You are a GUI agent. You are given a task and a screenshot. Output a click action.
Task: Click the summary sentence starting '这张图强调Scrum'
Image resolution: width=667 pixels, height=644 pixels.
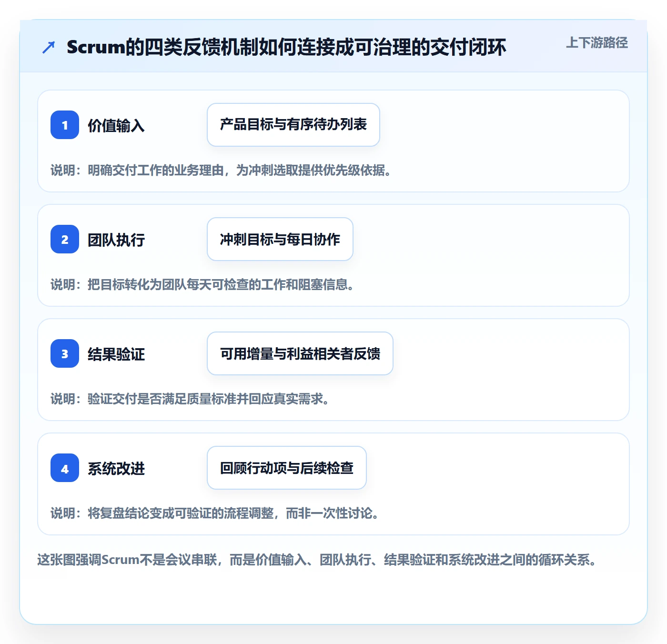(x=317, y=560)
